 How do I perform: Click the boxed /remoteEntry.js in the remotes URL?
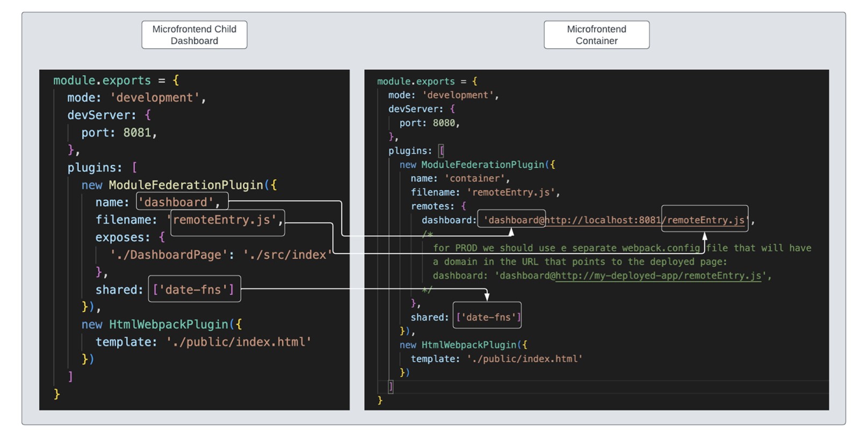point(704,220)
